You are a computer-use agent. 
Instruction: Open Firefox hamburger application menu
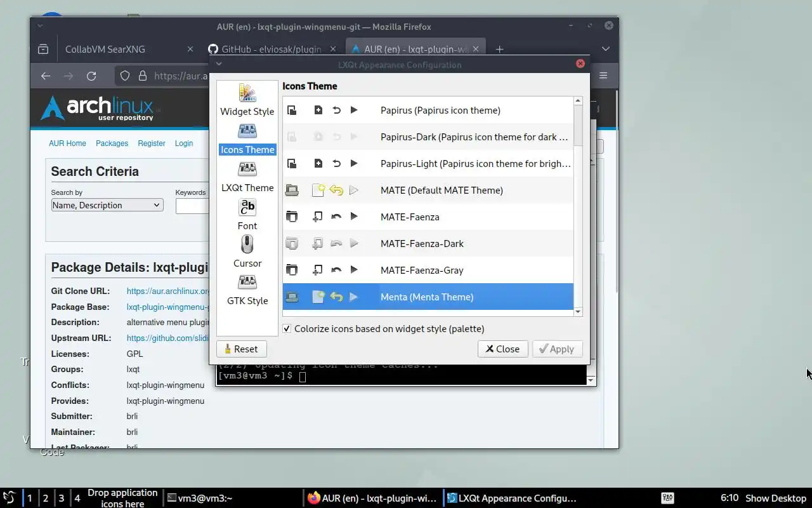[x=603, y=76]
